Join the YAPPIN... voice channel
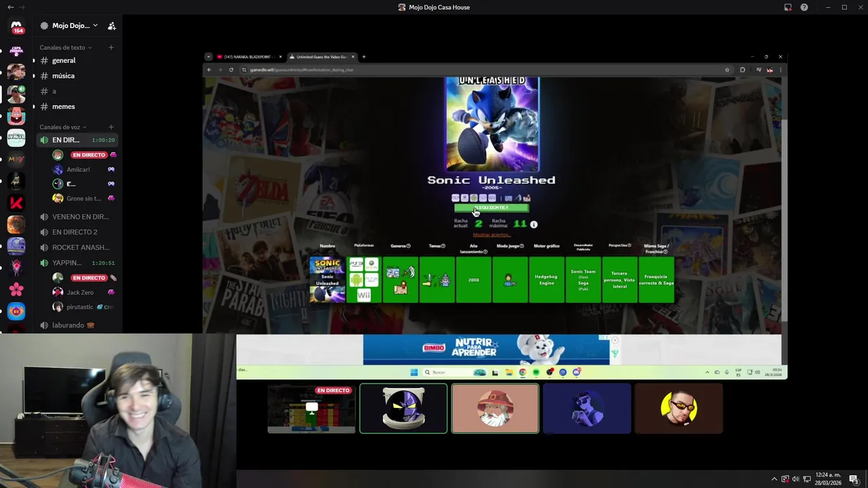Screen dimensions: 868x488 tap(79, 262)
